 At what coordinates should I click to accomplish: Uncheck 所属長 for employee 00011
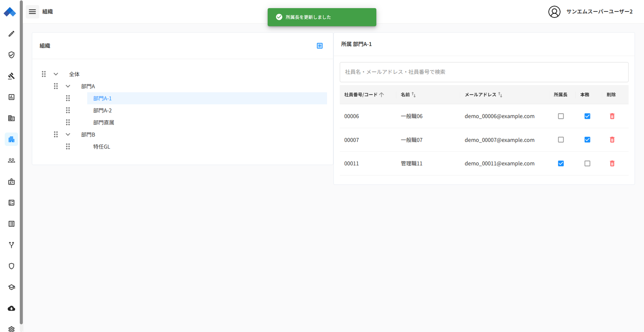[x=561, y=163]
